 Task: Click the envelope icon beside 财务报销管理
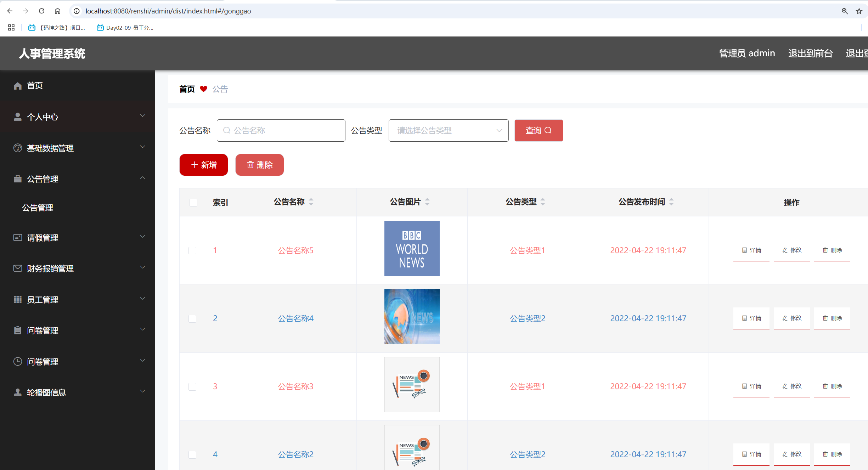point(18,268)
